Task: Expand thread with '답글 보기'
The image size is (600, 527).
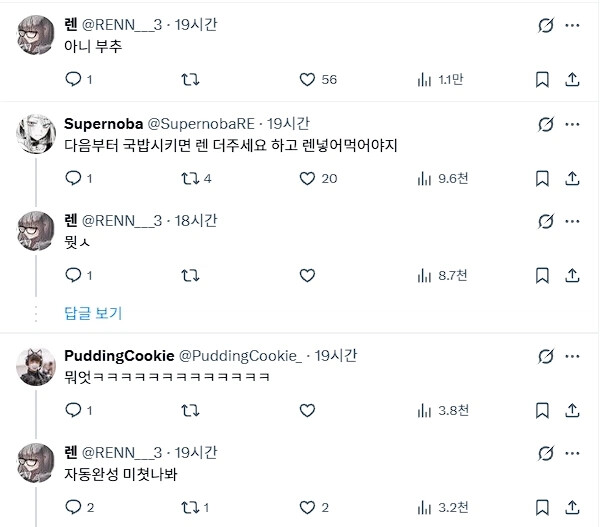Action: 93,313
